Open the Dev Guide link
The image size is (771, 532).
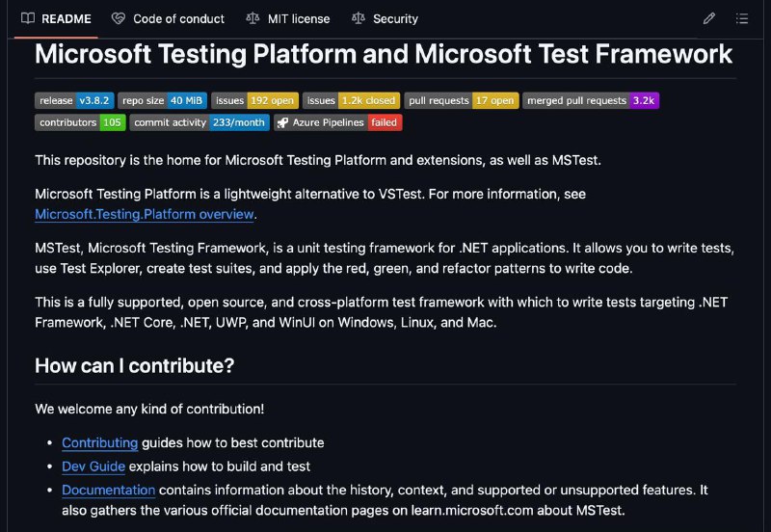coord(93,466)
